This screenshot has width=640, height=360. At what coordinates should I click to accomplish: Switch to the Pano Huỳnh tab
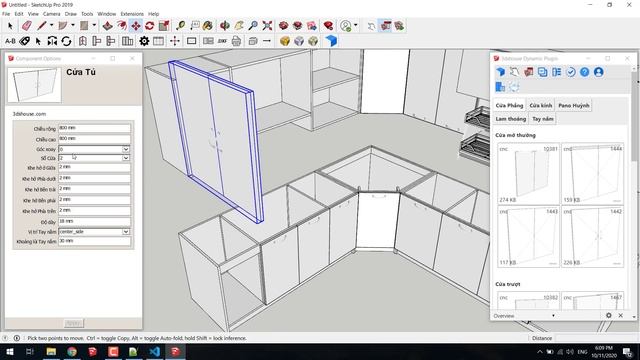click(x=573, y=105)
